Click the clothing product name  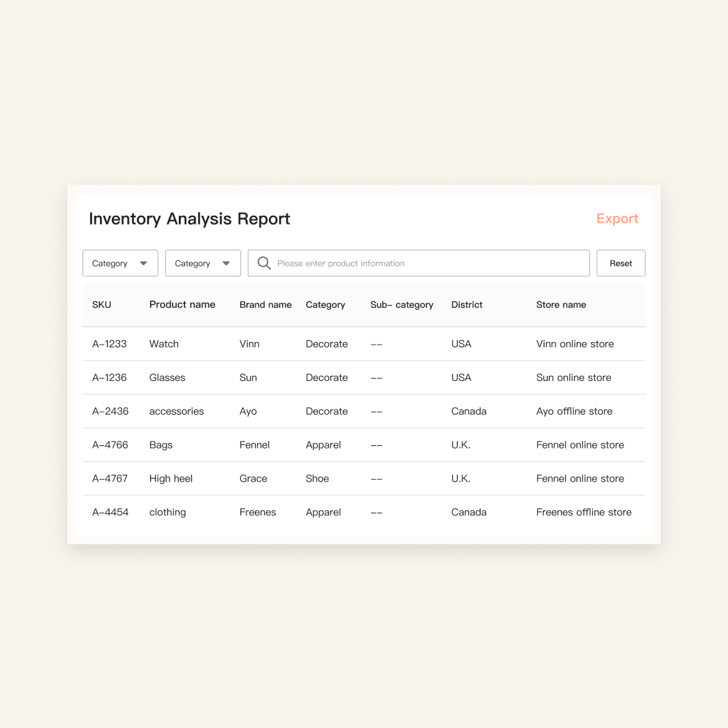[x=168, y=513]
